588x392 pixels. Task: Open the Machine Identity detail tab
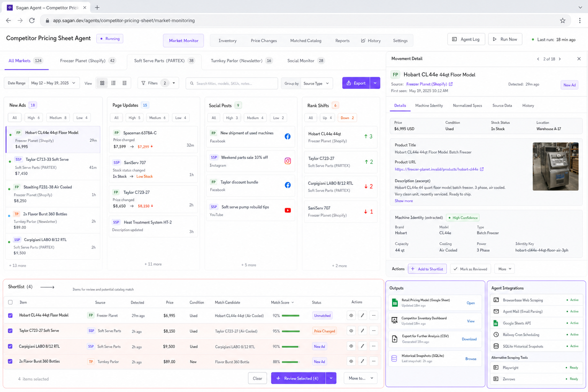coord(429,106)
